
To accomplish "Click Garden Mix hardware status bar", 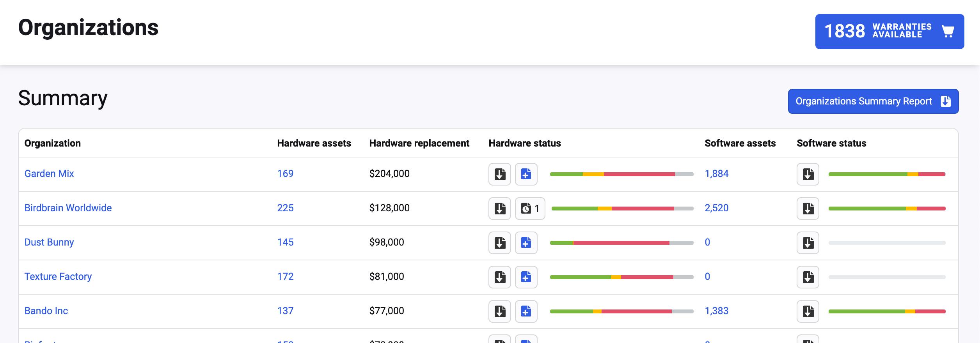I will pos(622,174).
